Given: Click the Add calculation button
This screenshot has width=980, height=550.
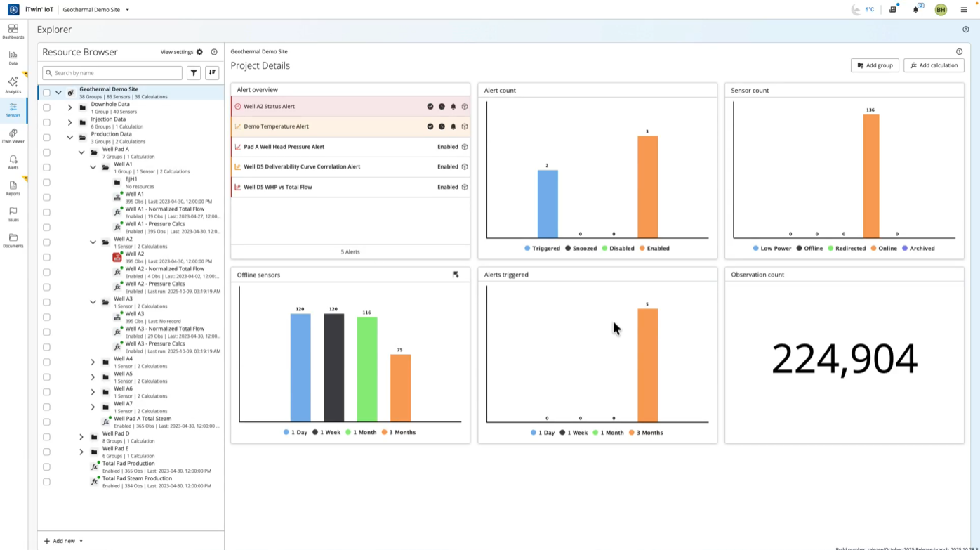Looking at the screenshot, I should [x=934, y=65].
